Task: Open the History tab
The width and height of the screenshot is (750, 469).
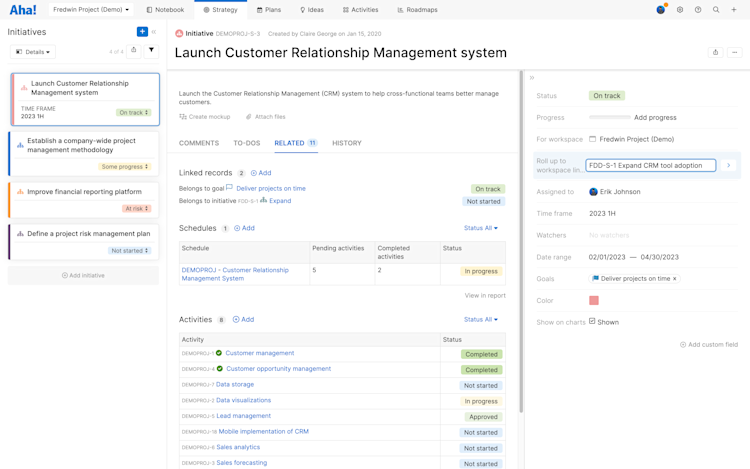Action: coord(346,143)
